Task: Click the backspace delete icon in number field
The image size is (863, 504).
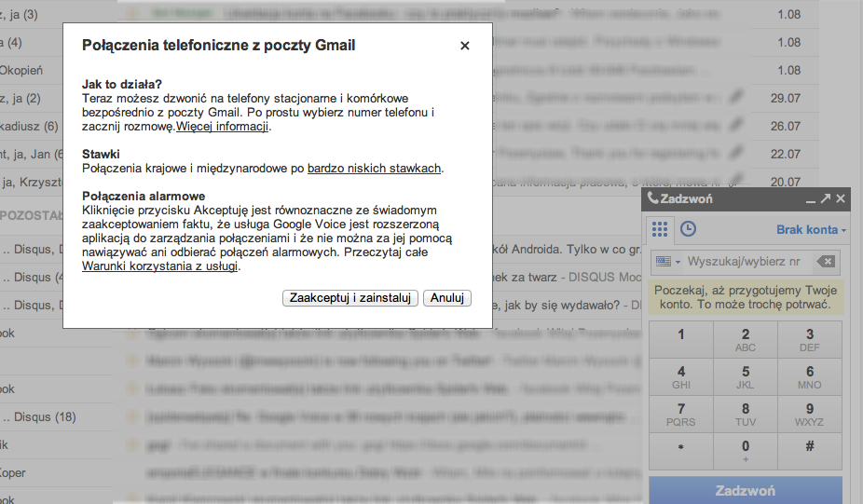Action: coord(826,262)
